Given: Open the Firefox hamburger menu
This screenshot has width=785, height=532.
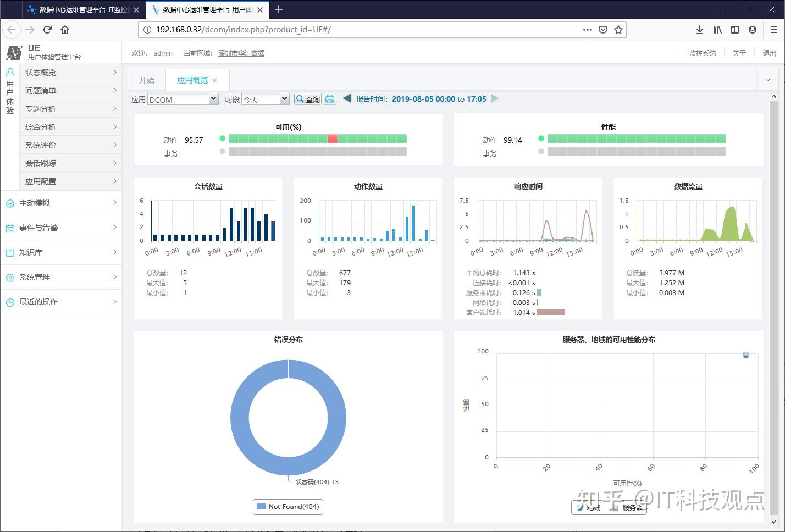Looking at the screenshot, I should (773, 30).
